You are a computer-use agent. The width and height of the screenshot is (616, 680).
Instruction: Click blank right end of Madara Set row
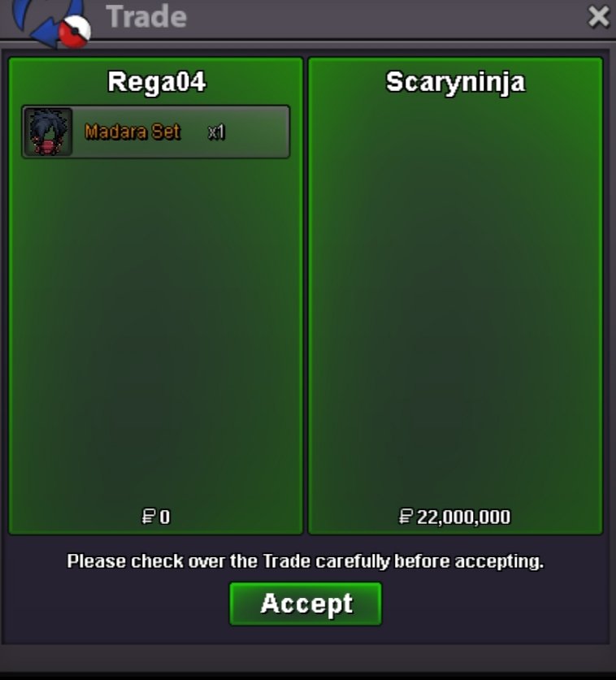click(x=258, y=132)
